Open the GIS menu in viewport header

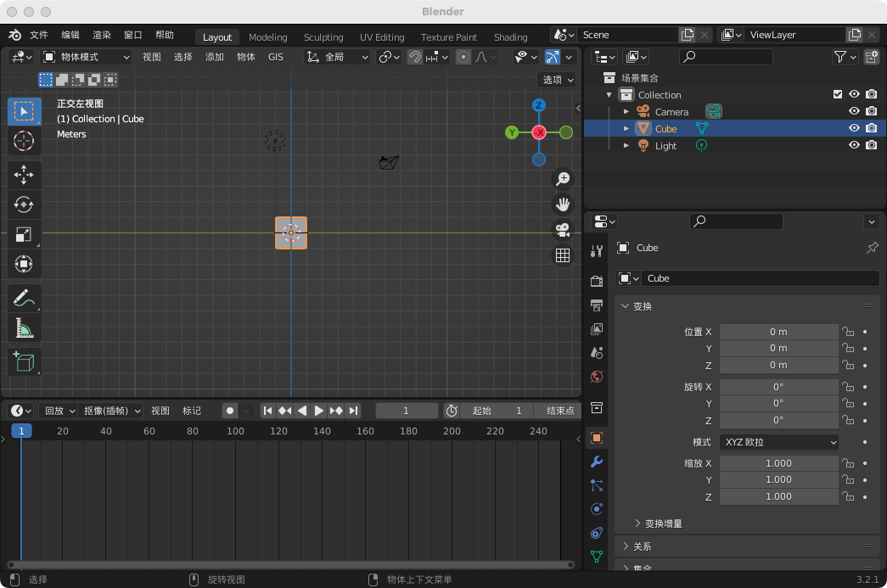(x=276, y=57)
